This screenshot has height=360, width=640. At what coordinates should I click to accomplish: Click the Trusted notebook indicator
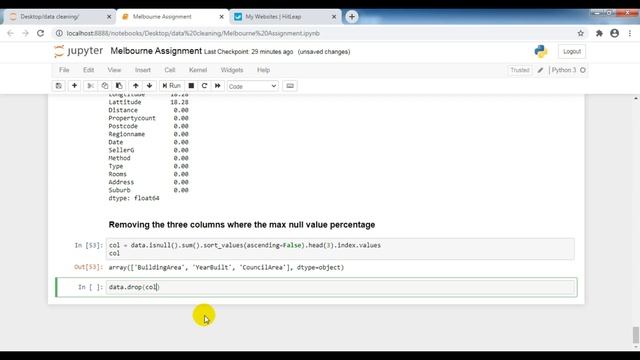coord(519,70)
